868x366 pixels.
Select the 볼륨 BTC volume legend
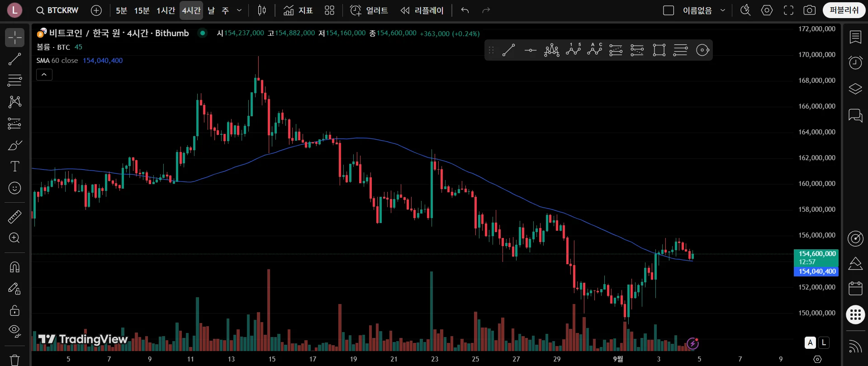click(53, 47)
